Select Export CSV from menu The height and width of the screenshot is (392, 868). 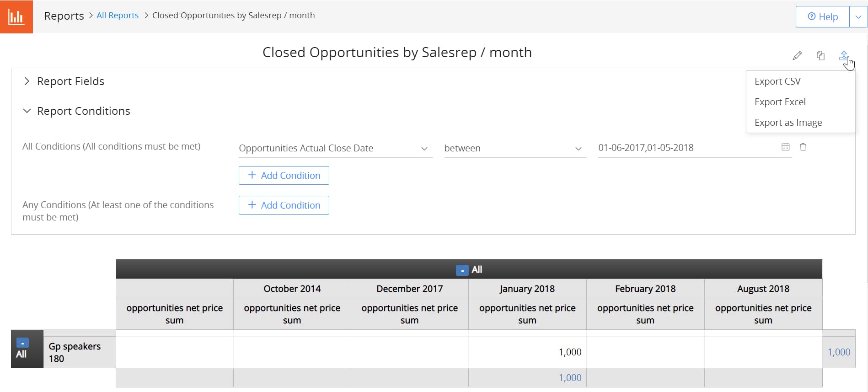click(x=777, y=81)
